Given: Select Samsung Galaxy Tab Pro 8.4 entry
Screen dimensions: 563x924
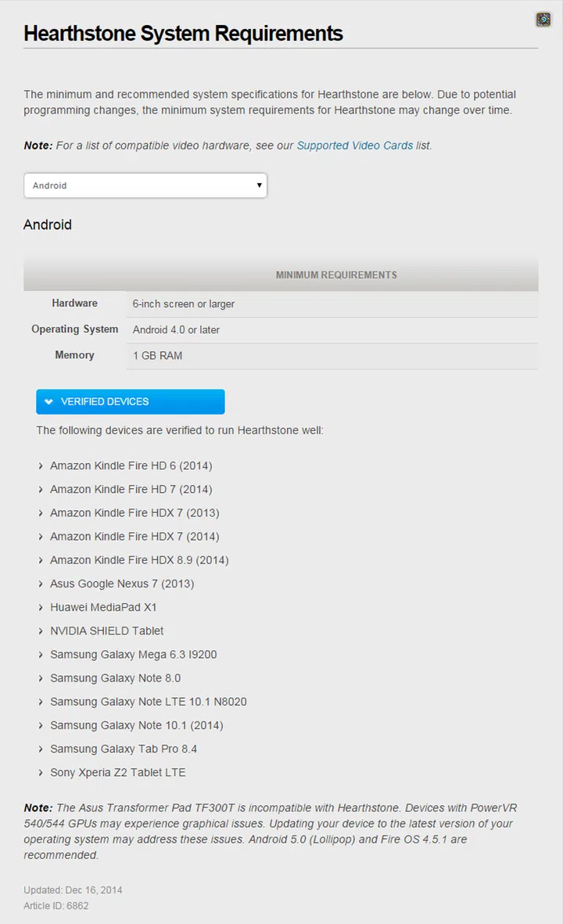Looking at the screenshot, I should (x=124, y=749).
